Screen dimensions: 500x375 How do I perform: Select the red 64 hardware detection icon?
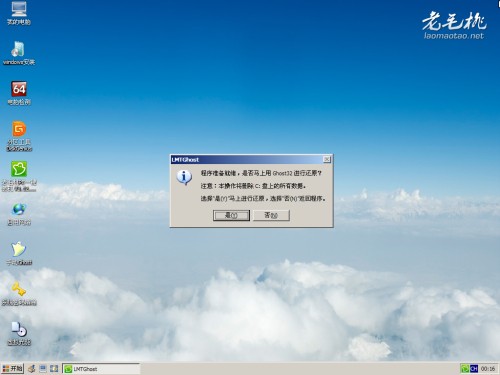[19, 93]
